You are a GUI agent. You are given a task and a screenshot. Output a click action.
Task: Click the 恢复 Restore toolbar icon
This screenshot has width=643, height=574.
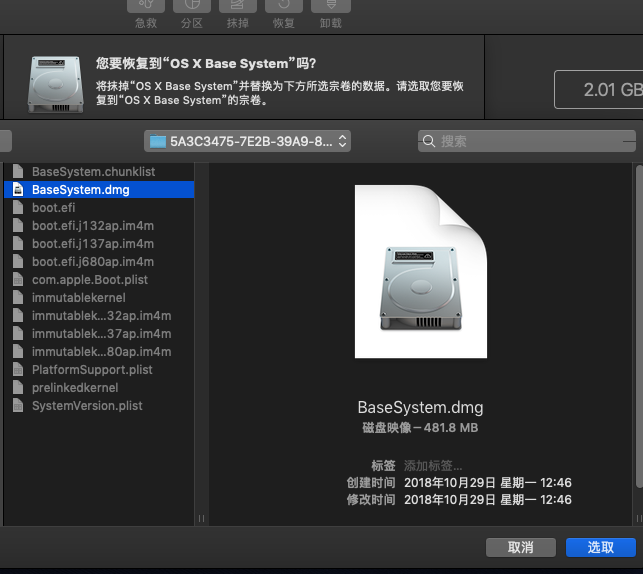pyautogui.click(x=284, y=12)
